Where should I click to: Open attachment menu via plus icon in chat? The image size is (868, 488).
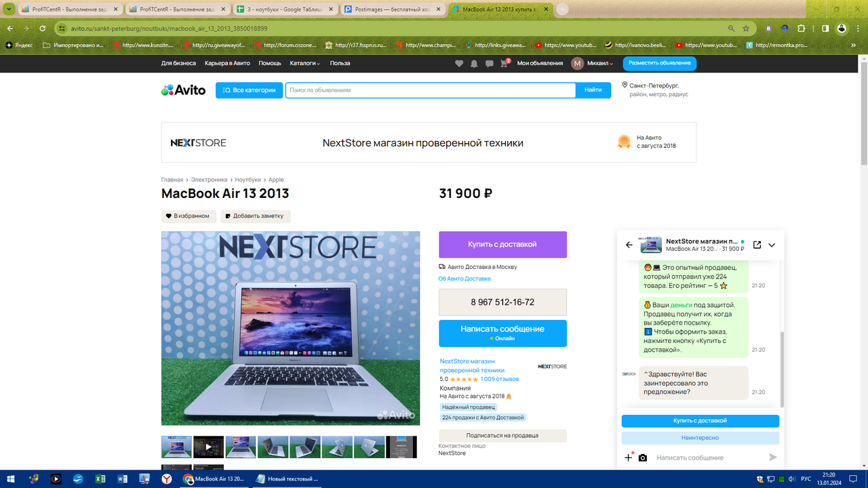(627, 457)
